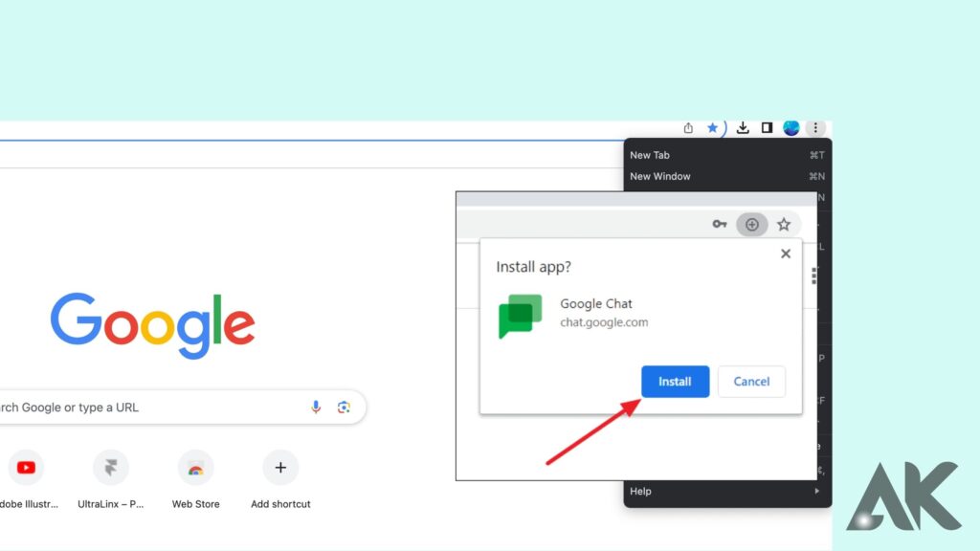Toggle the bookmark star in the toolbar
The height and width of the screenshot is (551, 980).
(x=713, y=126)
